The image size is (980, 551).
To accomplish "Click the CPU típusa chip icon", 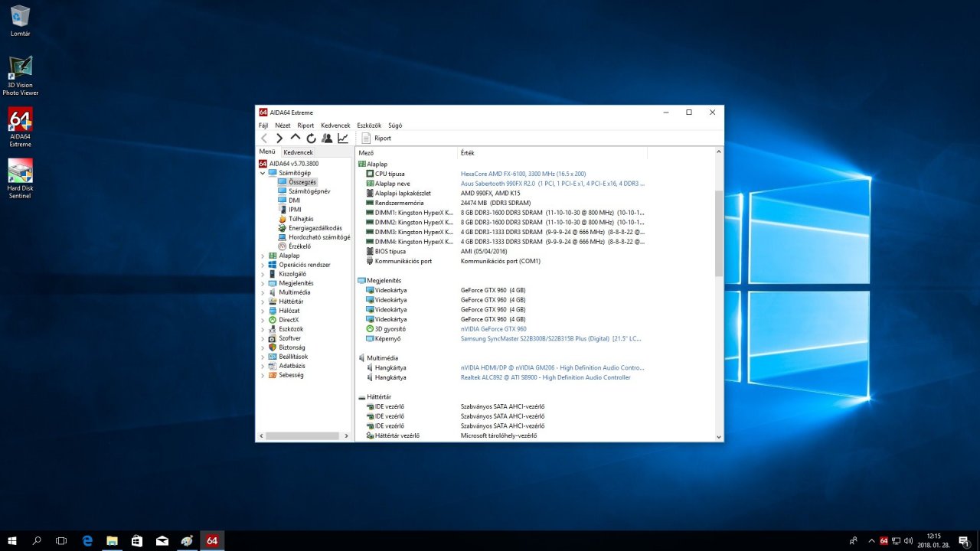I will click(x=370, y=174).
